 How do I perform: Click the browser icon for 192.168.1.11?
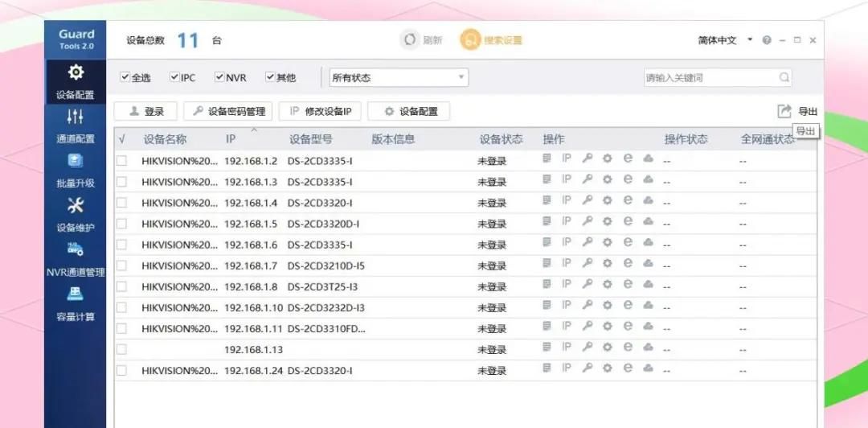pos(628,326)
